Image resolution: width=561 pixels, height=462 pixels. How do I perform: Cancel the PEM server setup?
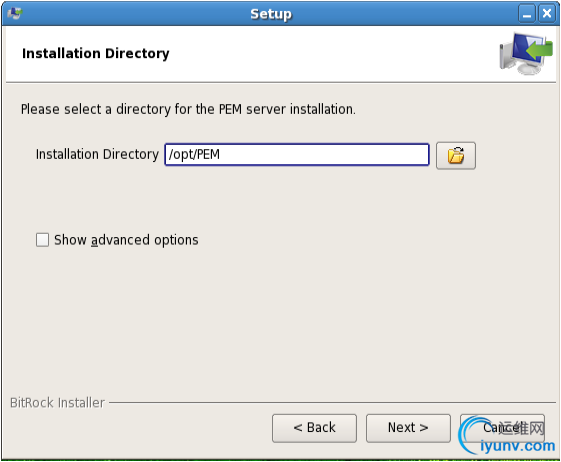[502, 428]
